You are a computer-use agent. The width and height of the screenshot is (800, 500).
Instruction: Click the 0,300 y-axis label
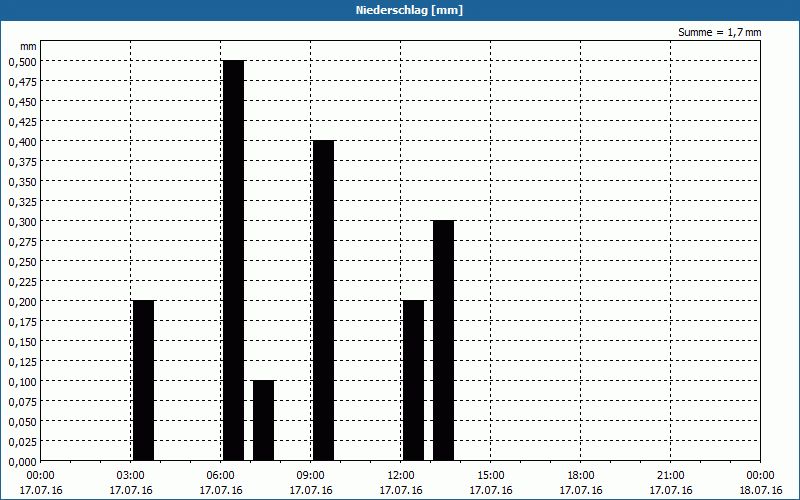(x=22, y=221)
